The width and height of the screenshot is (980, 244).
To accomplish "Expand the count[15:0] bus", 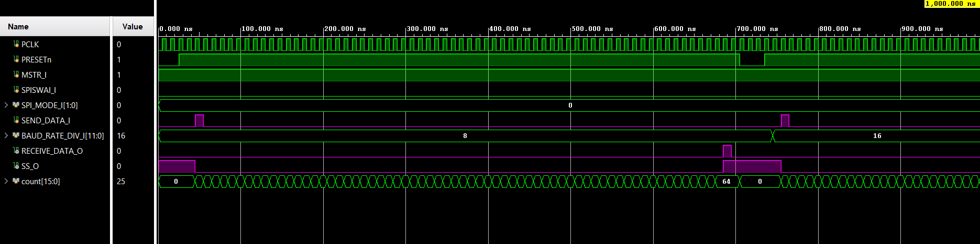I will (6, 182).
